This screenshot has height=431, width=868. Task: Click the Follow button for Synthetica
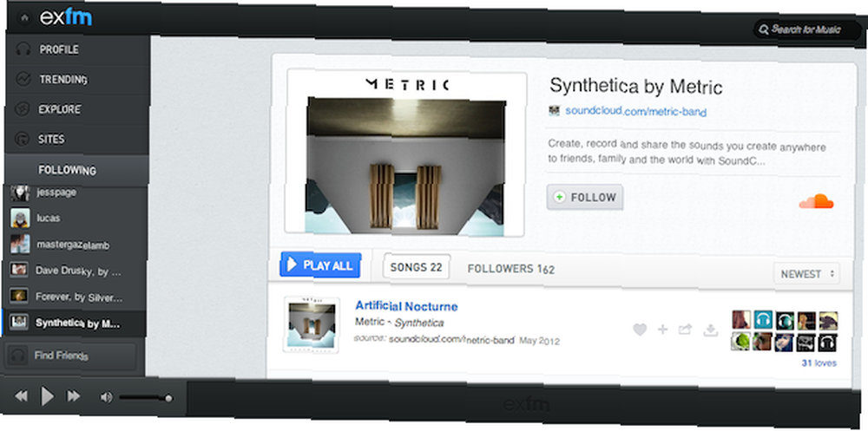(x=585, y=198)
